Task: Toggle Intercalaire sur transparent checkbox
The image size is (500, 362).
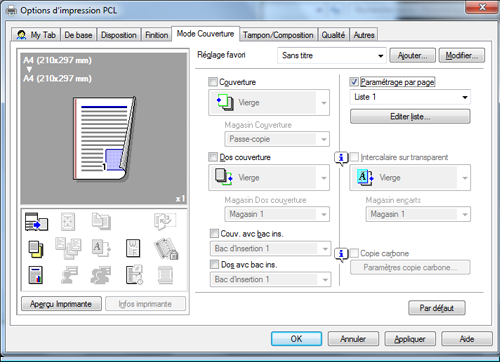Action: (x=354, y=157)
